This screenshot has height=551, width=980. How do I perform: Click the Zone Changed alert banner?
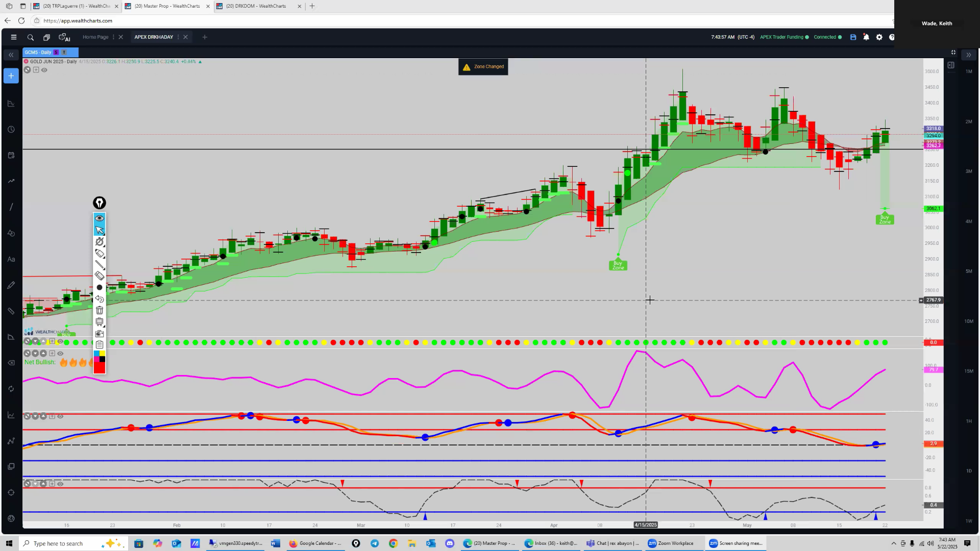point(483,67)
